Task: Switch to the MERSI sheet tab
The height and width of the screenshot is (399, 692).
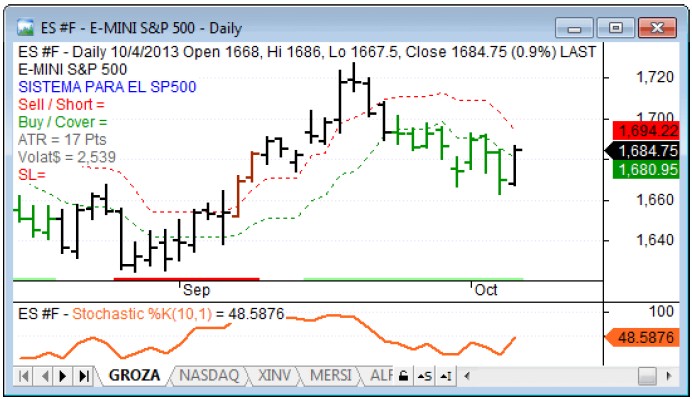Action: (x=331, y=376)
